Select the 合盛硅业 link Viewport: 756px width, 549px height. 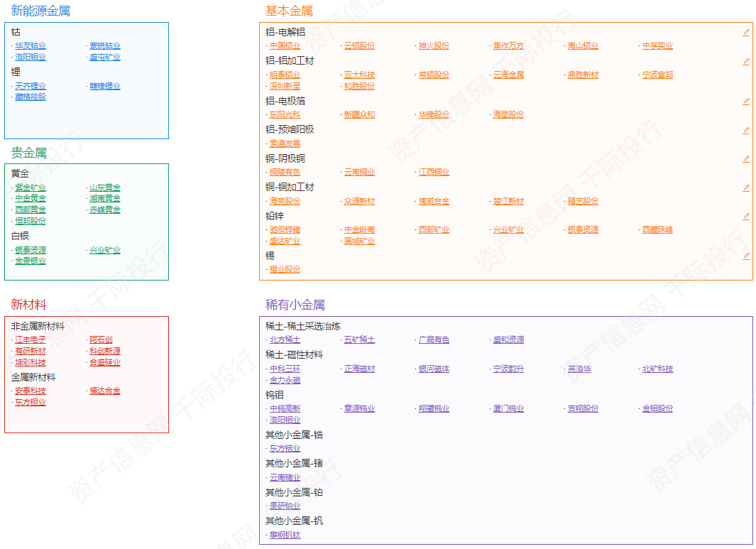tap(105, 362)
